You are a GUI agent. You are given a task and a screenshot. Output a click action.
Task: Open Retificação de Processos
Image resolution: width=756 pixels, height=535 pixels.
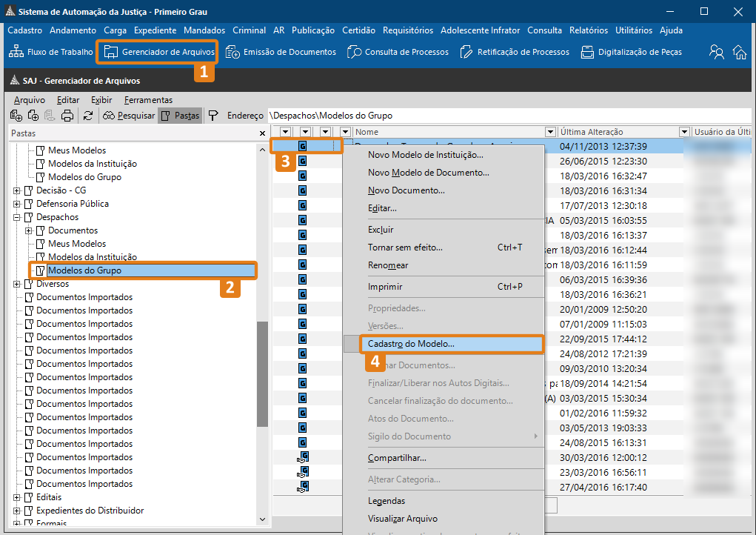coord(515,52)
